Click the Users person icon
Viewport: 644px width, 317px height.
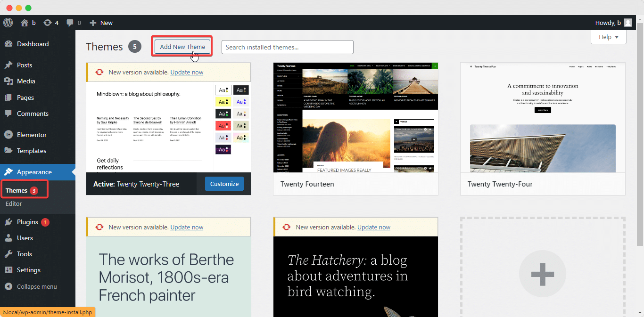tap(8, 238)
